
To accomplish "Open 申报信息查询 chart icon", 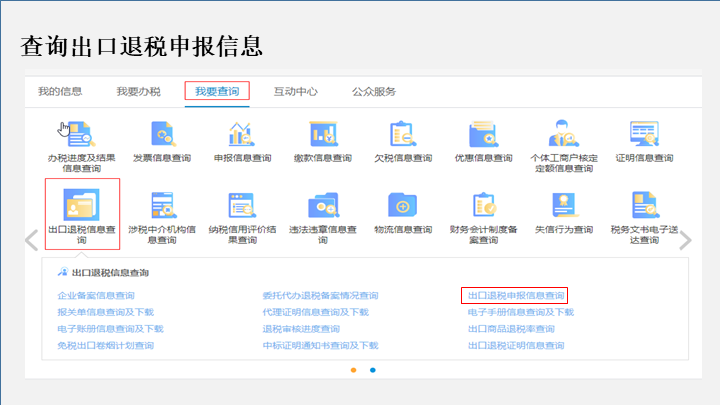I will point(242,134).
